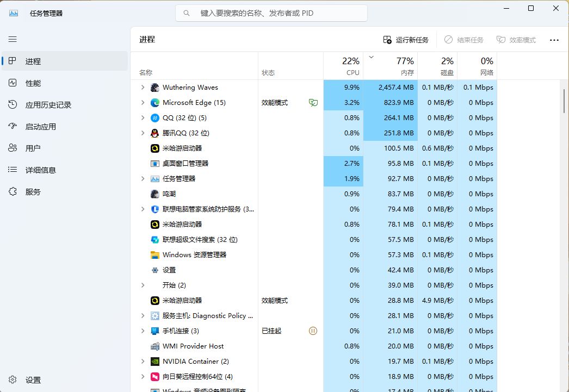
Task: Click the efficiency mode leaf icon on Edge row
Action: pos(313,103)
